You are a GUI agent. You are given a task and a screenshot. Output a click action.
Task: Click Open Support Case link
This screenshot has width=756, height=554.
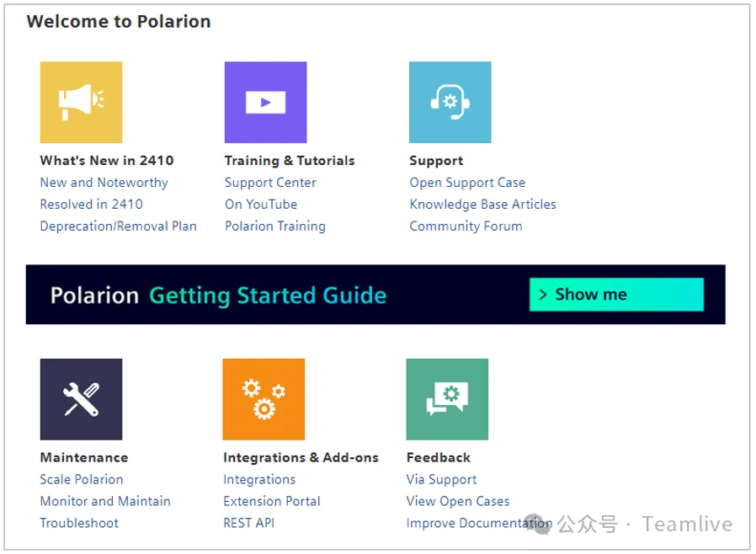tap(468, 183)
